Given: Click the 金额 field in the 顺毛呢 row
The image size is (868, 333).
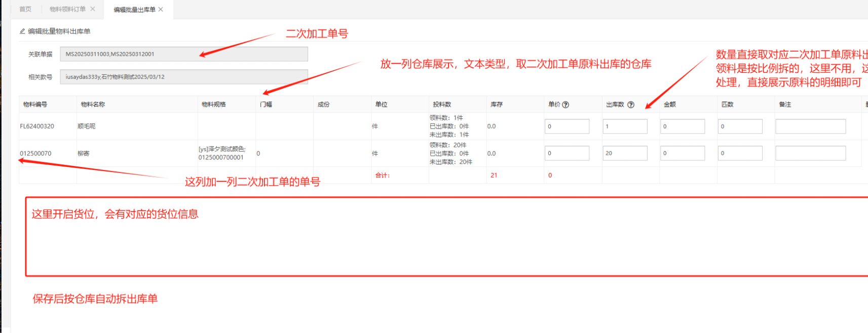Looking at the screenshot, I should [682, 127].
